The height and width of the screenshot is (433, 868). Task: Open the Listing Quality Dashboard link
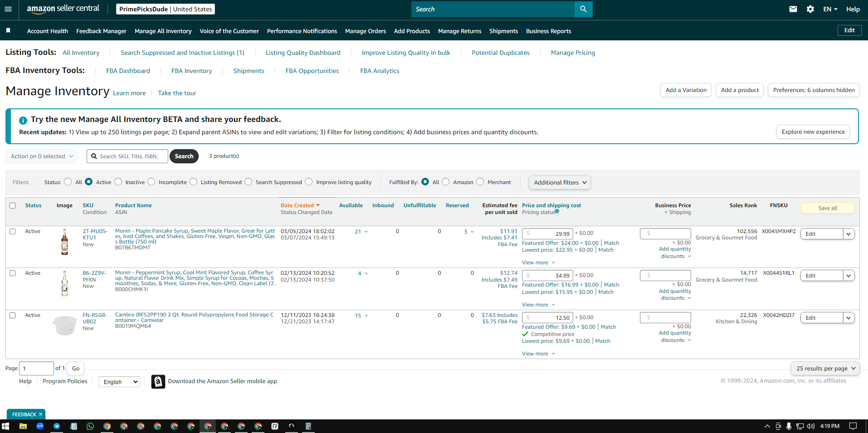[303, 53]
